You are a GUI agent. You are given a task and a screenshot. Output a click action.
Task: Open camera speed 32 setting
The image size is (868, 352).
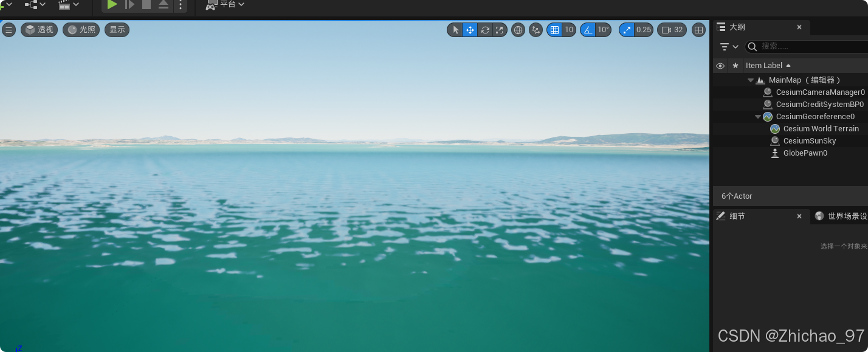coord(672,30)
